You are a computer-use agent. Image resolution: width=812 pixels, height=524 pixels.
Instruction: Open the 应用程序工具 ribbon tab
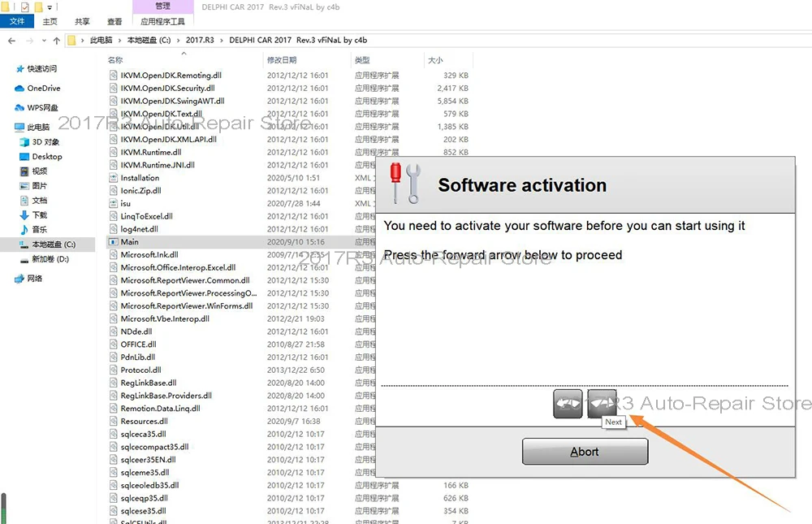point(163,21)
